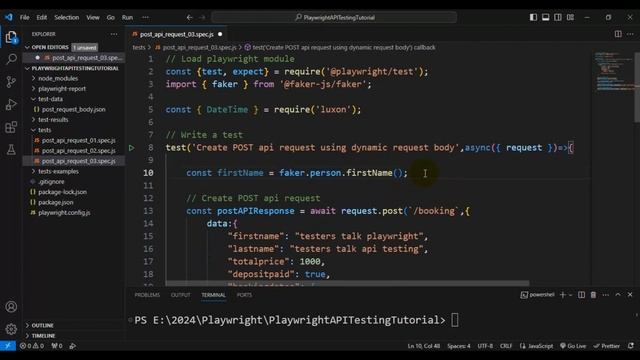The width and height of the screenshot is (640, 360).
Task: Open the new terminal launch profile dropdown
Action: 570,295
